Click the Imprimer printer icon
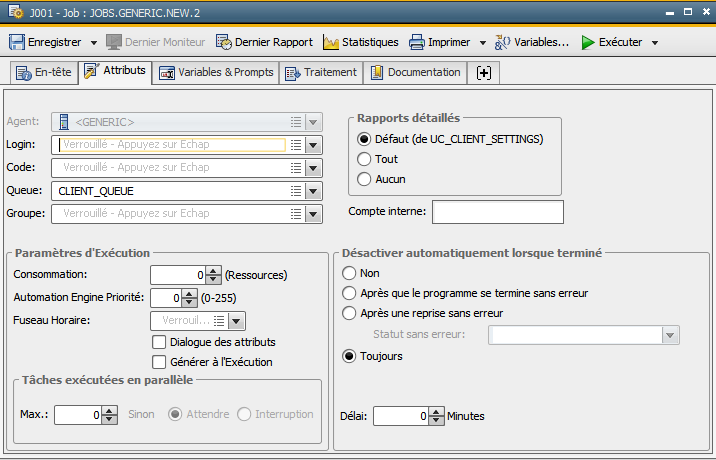Screen dimensions: 716x460 point(416,42)
